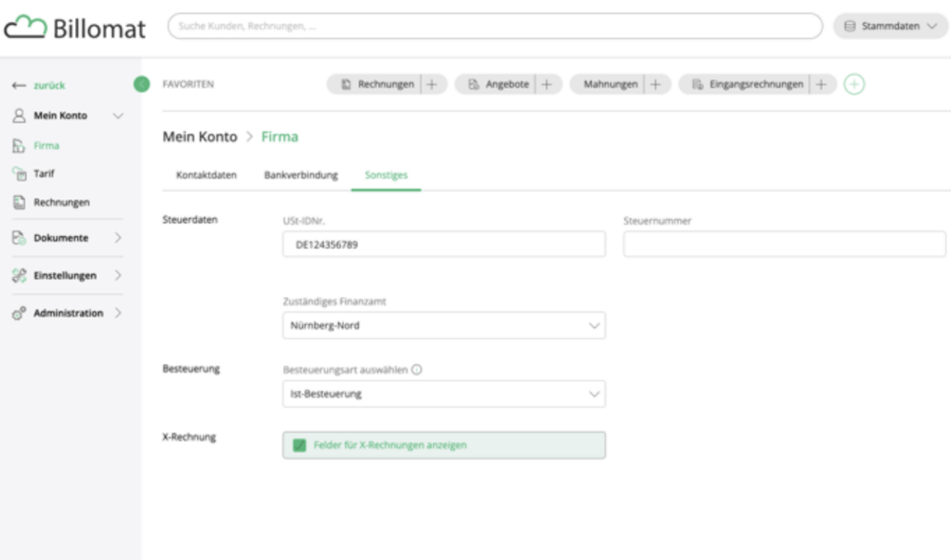Collapse sidebar using the green circle handle
The width and height of the screenshot is (951, 560).
[x=141, y=85]
